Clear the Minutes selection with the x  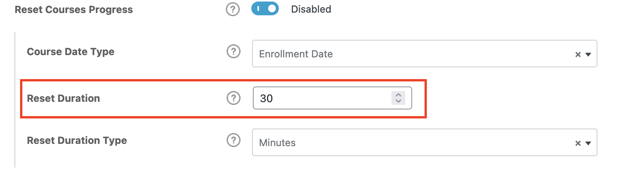tap(578, 143)
